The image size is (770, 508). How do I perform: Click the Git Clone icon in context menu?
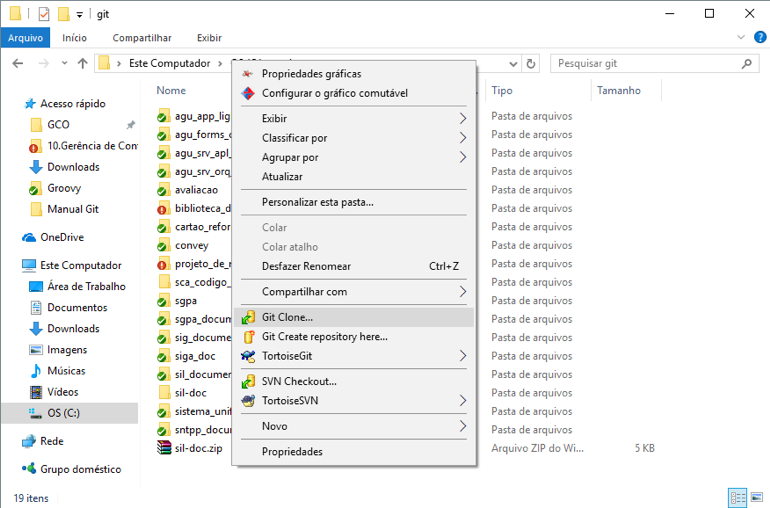[248, 317]
